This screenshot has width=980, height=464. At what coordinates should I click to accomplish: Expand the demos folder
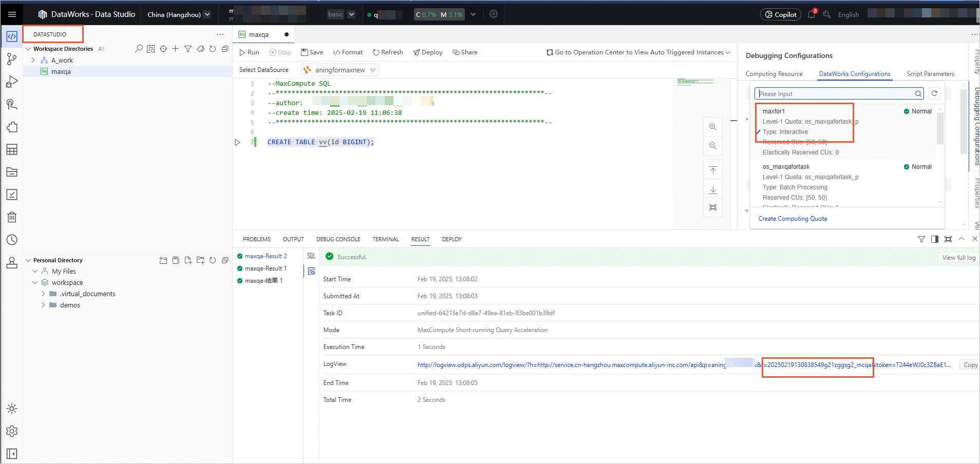[x=43, y=305]
